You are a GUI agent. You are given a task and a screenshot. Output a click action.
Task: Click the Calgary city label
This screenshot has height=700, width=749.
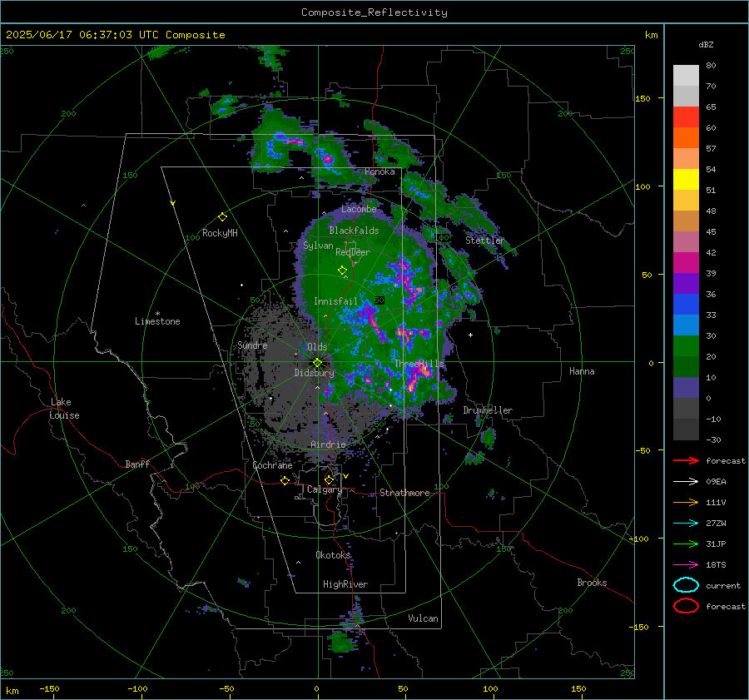[x=325, y=489]
